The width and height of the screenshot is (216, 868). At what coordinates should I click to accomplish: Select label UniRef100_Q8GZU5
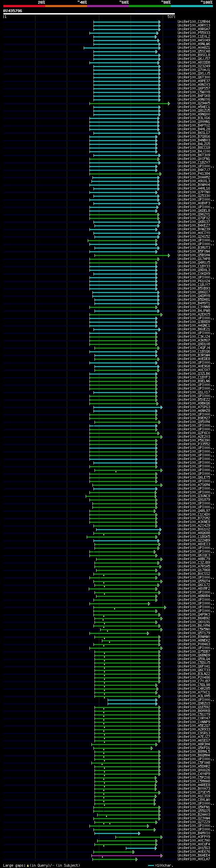point(194,111)
